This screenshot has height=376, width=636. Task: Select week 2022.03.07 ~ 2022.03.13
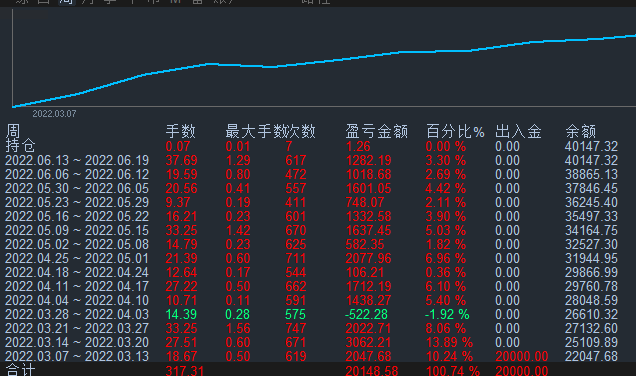pos(77,357)
